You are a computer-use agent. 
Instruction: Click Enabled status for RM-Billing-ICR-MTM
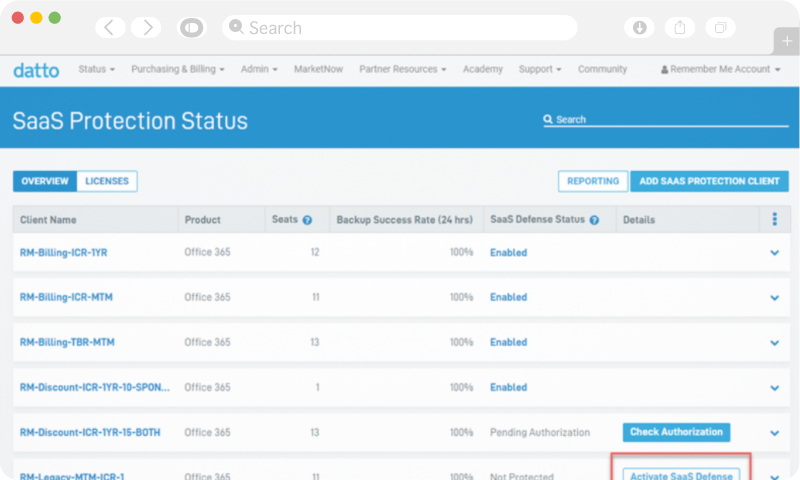(x=509, y=297)
